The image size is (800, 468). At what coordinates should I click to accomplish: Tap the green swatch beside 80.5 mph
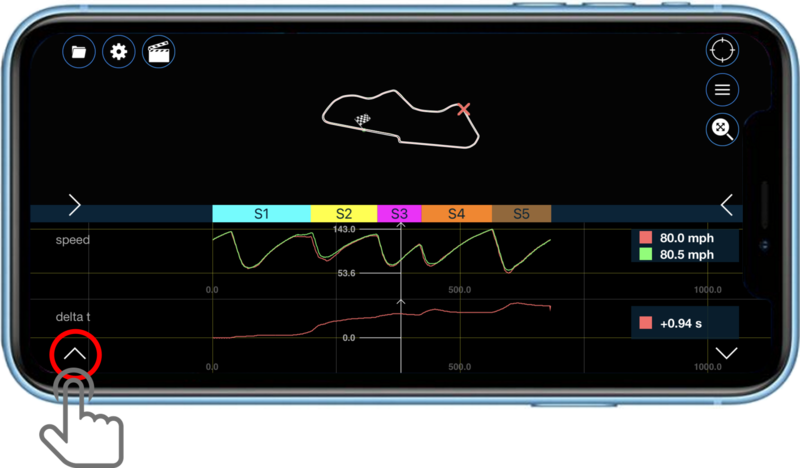645,254
